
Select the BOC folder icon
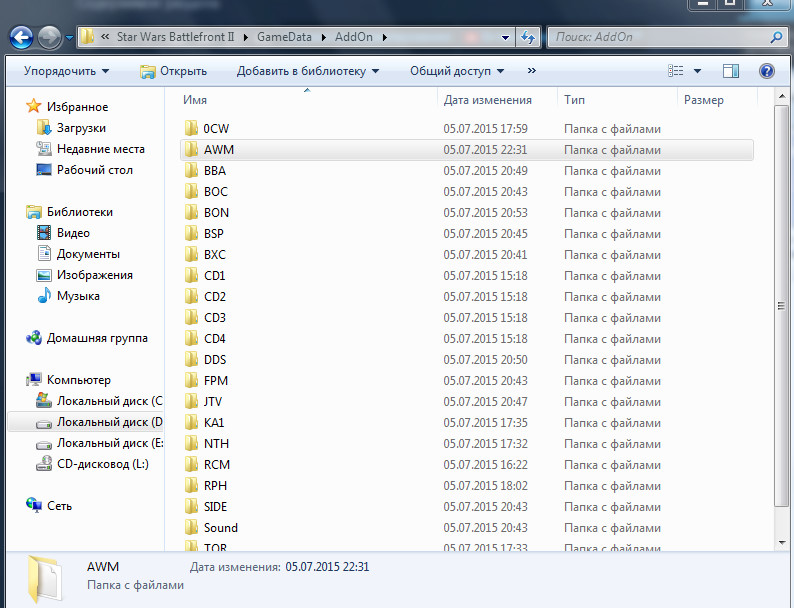pyautogui.click(x=191, y=191)
